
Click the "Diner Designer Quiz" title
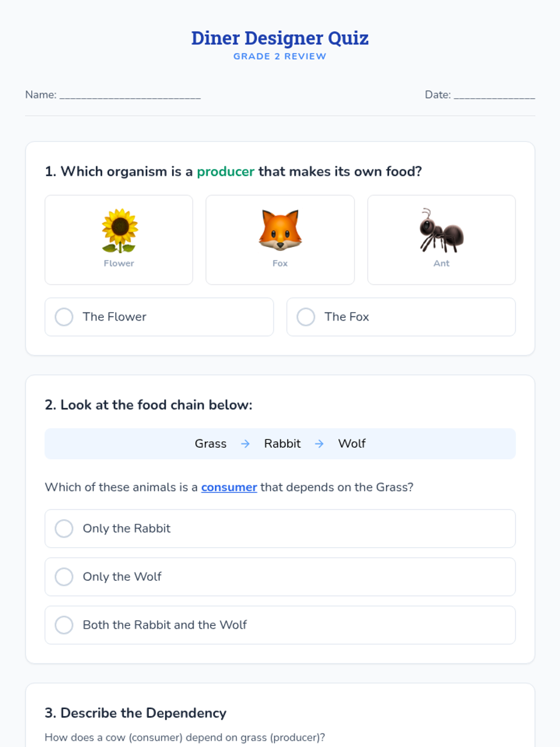pyautogui.click(x=280, y=38)
